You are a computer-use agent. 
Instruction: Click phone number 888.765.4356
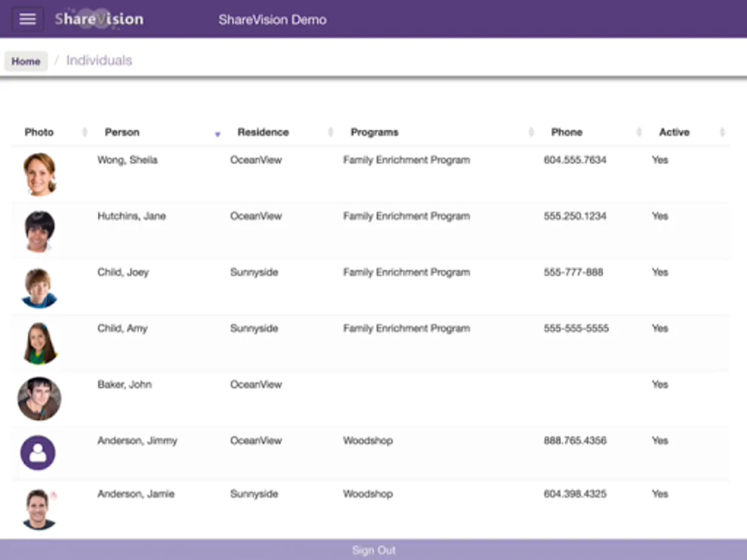click(x=575, y=441)
